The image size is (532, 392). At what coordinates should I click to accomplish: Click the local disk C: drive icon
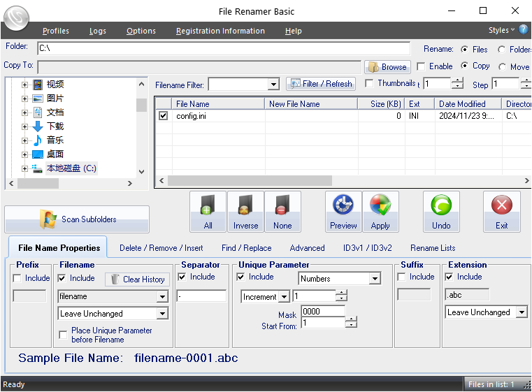click(x=37, y=168)
